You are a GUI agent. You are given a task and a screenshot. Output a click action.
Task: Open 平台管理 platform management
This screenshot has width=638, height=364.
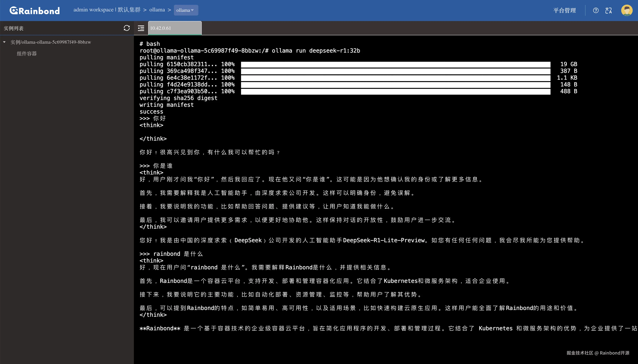pyautogui.click(x=564, y=10)
